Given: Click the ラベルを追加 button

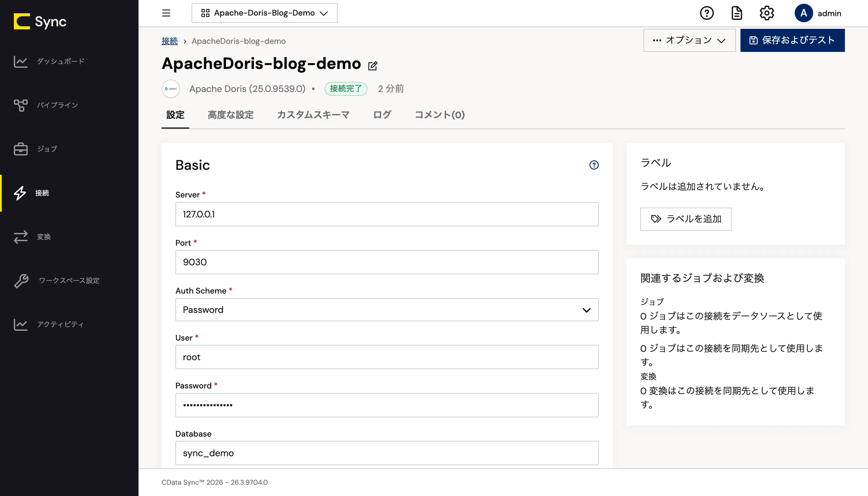Looking at the screenshot, I should 686,219.
